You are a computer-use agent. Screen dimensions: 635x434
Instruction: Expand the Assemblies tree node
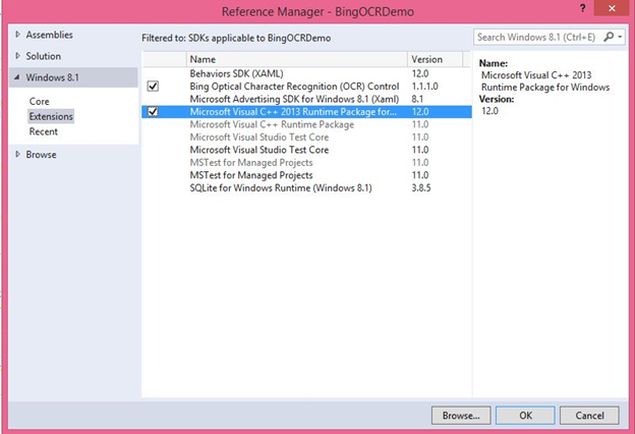point(18,34)
